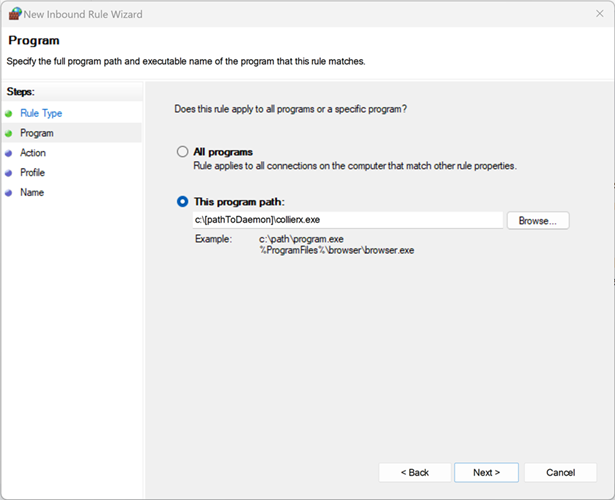Image resolution: width=615 pixels, height=500 pixels.
Task: Return with the < Back button
Action: pos(415,473)
